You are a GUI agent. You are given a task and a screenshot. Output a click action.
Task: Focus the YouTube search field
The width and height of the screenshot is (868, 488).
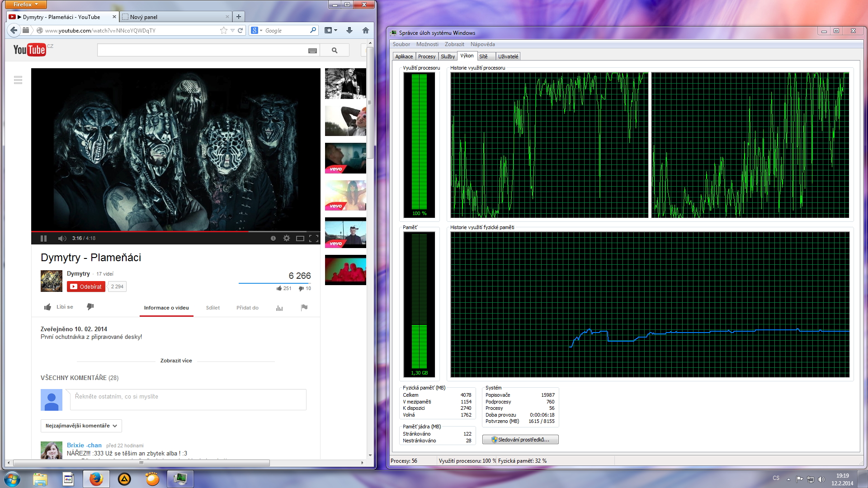202,50
